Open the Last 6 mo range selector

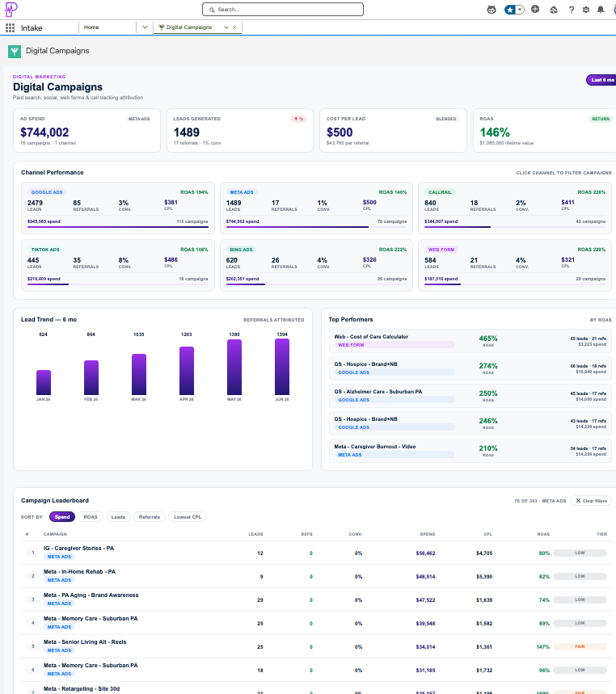click(601, 80)
